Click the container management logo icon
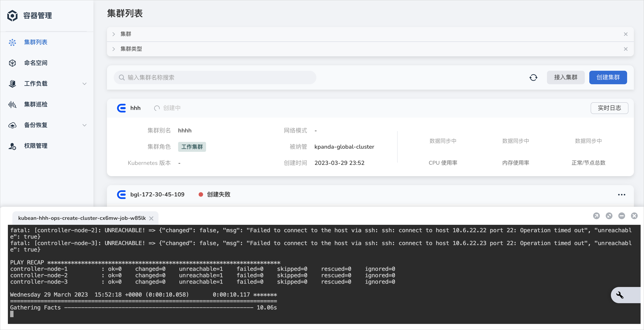The height and width of the screenshot is (330, 644). (12, 16)
